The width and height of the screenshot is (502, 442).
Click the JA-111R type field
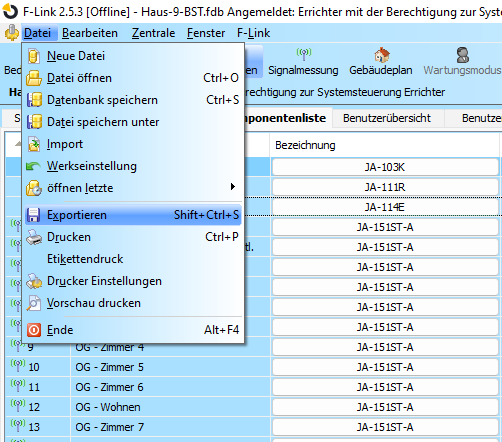click(x=385, y=187)
